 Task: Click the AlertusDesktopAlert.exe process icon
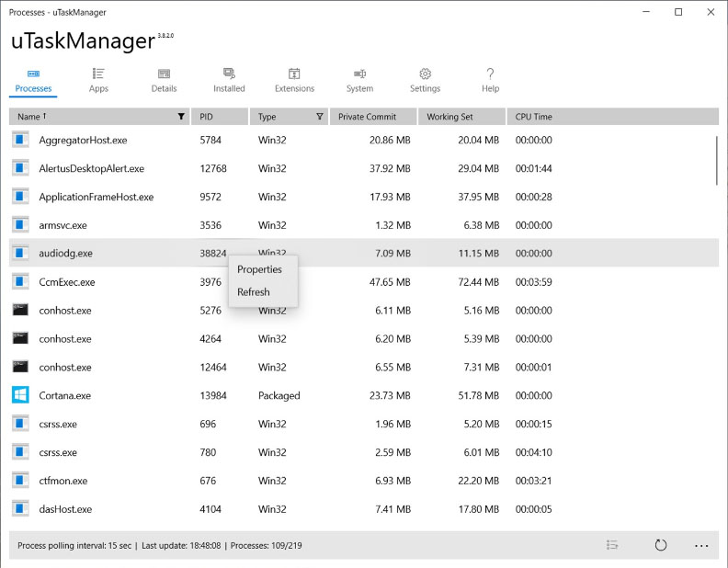click(x=20, y=168)
